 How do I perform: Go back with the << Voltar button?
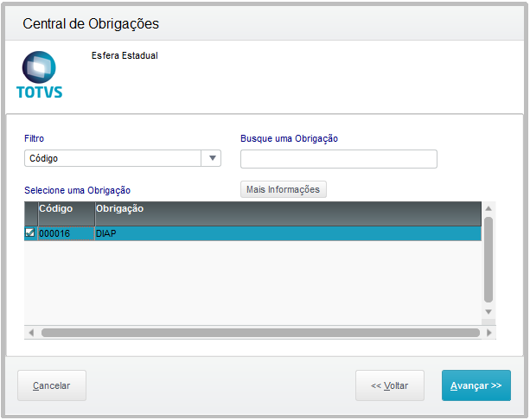(x=389, y=385)
